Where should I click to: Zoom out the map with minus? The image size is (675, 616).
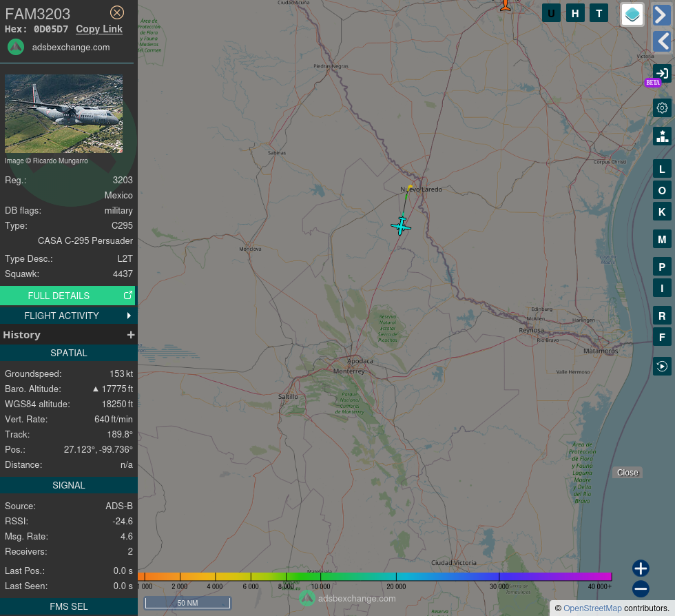pos(641,589)
